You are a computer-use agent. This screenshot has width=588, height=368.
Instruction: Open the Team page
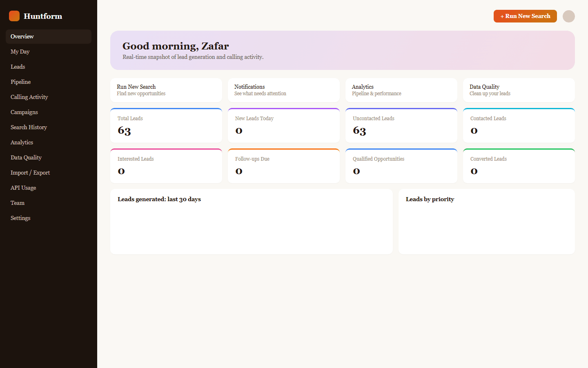click(49, 203)
